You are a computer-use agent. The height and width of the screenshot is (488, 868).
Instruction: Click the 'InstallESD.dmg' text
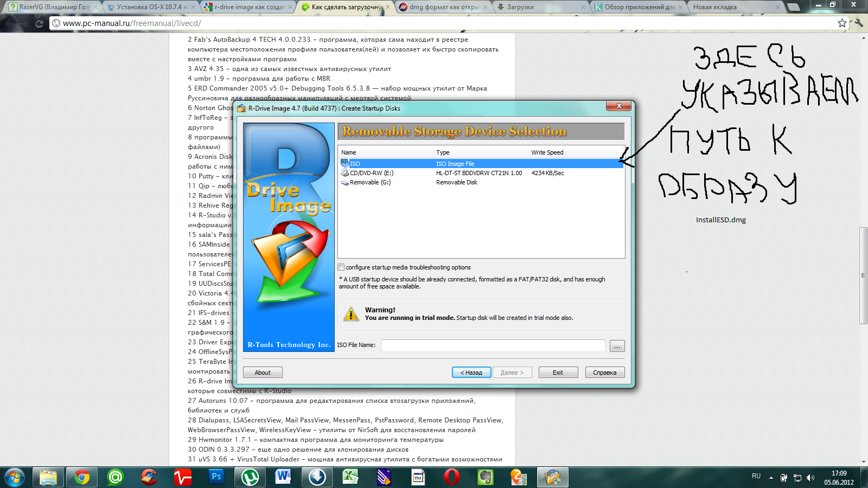tap(721, 220)
